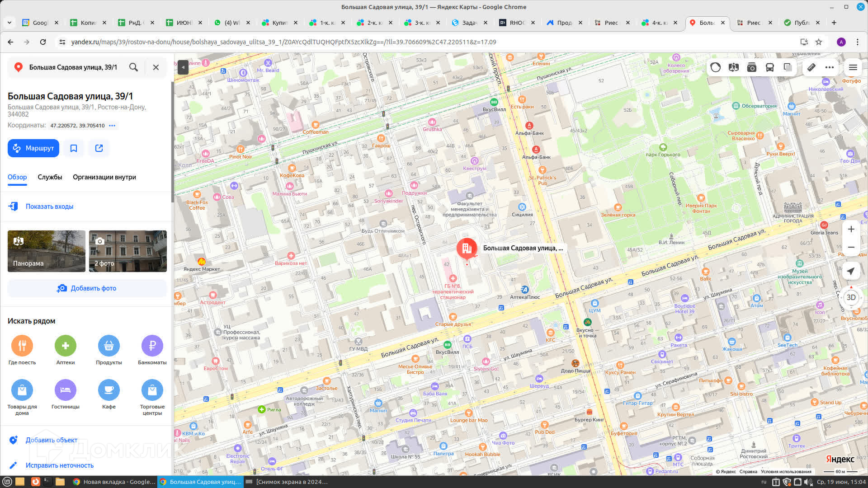Collapse the left side panel arrow
868x488 pixels.
[183, 67]
